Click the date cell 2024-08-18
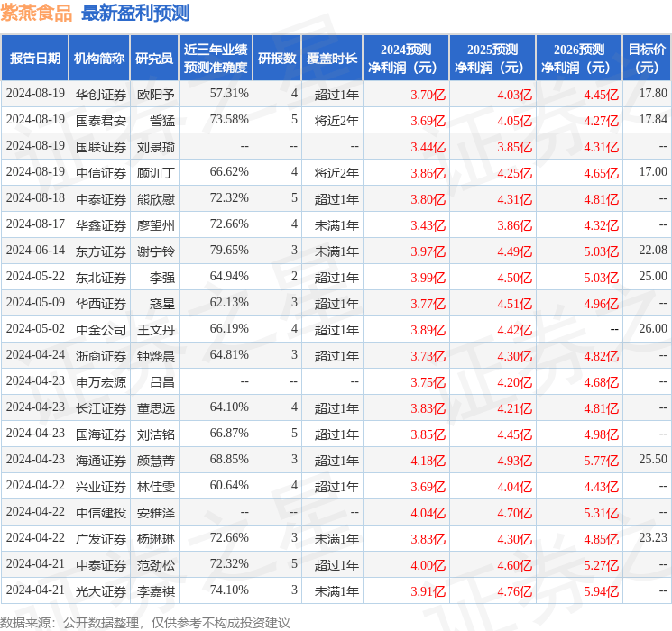 click(35, 198)
